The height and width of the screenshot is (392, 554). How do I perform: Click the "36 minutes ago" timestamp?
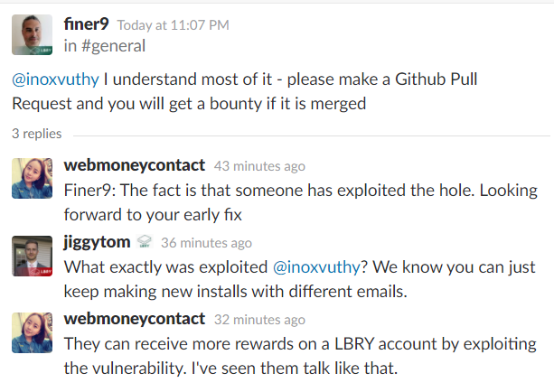[206, 243]
